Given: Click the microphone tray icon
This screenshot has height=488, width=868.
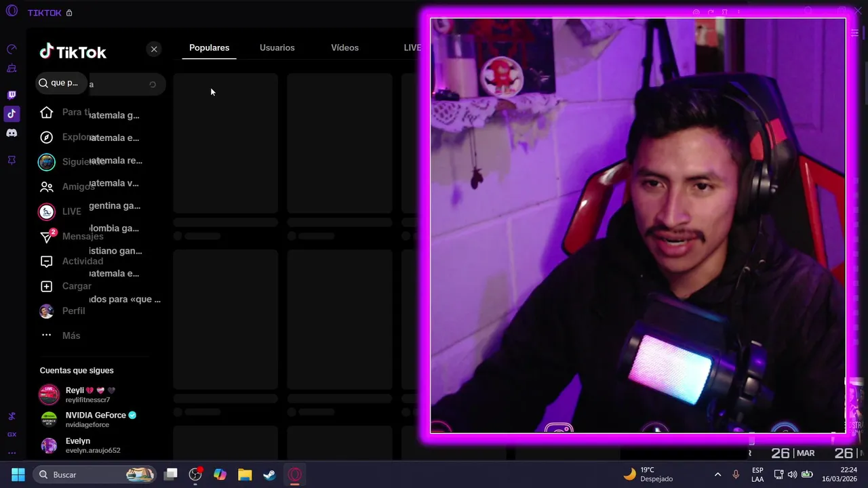Looking at the screenshot, I should (736, 474).
